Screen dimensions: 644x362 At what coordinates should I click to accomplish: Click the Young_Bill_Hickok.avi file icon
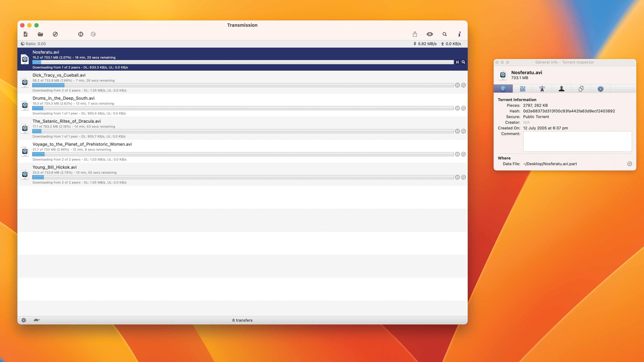25,174
